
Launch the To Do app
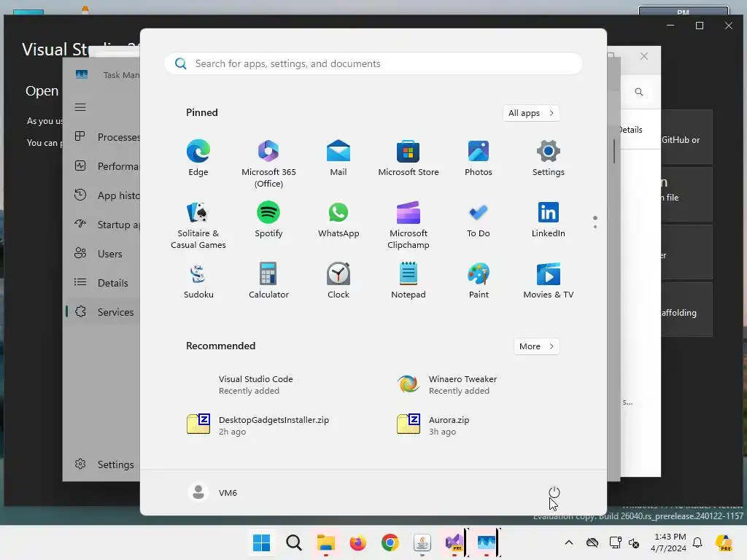point(479,219)
